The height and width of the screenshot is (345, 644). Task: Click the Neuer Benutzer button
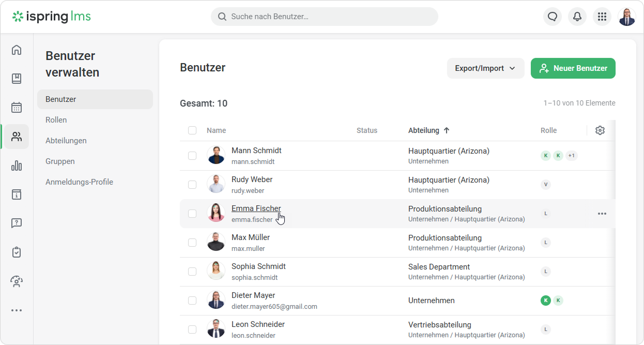tap(573, 68)
